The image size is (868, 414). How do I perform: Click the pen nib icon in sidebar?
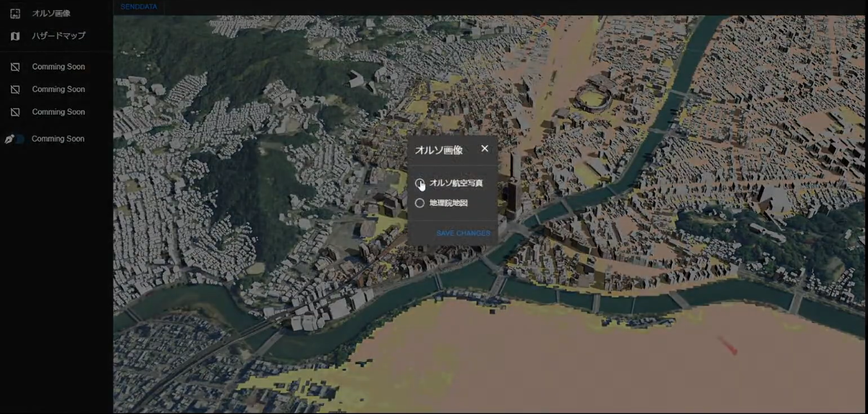pyautogui.click(x=9, y=139)
